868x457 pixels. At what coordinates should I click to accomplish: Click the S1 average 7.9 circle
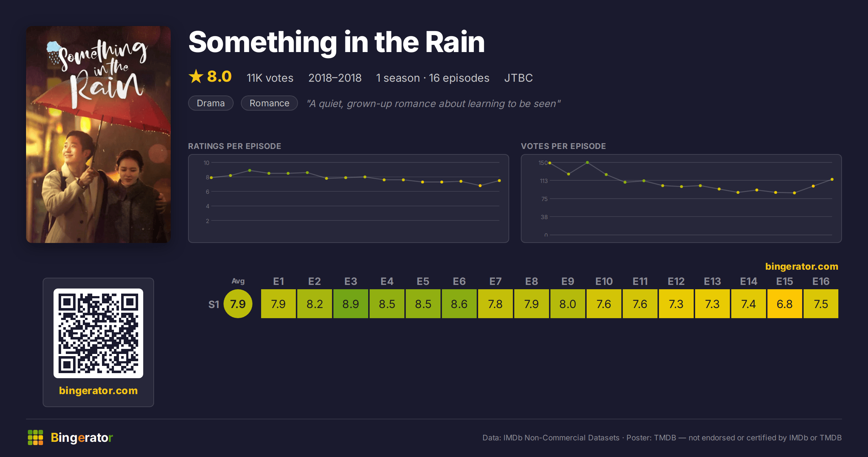pyautogui.click(x=238, y=304)
